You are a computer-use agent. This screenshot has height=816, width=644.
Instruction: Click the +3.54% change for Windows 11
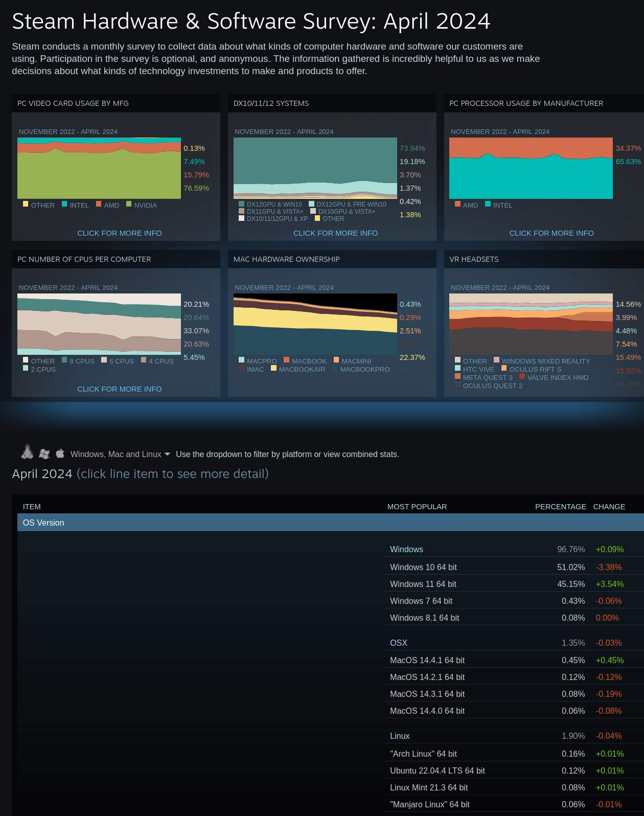(x=610, y=584)
